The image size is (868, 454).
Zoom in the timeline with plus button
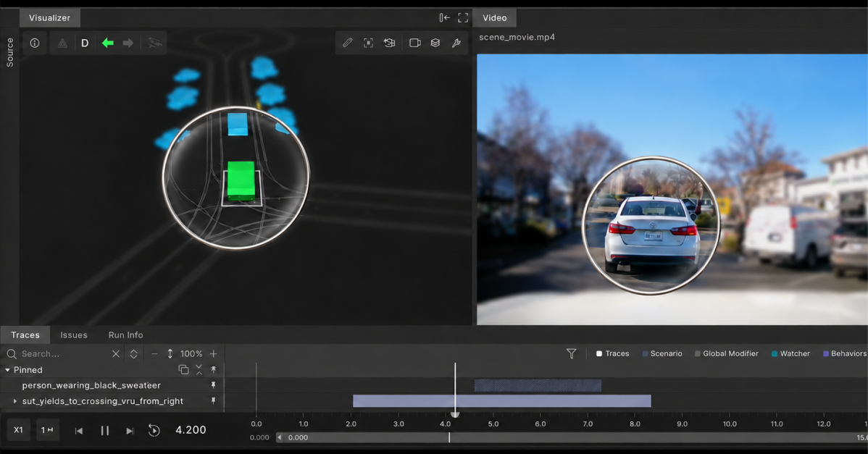(213, 353)
